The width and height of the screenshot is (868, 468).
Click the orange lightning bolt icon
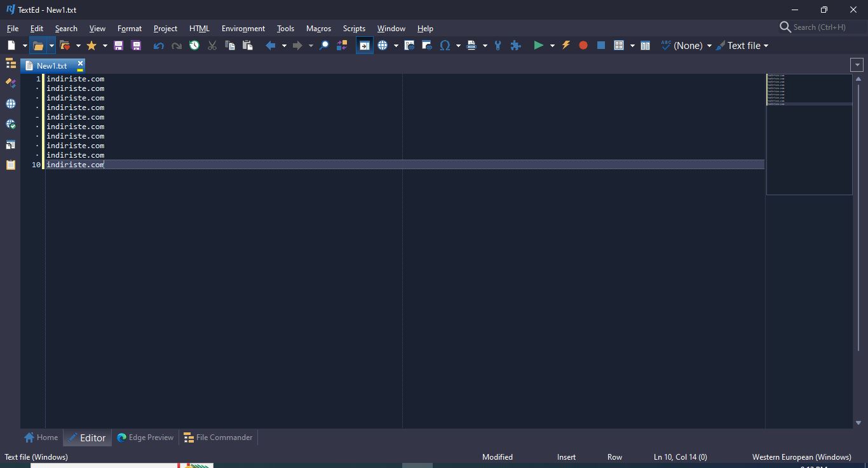coord(566,45)
